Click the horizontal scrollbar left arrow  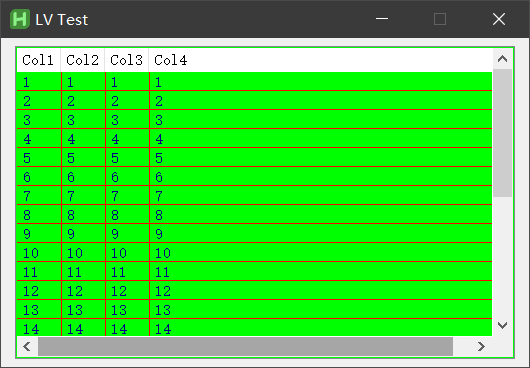click(27, 346)
